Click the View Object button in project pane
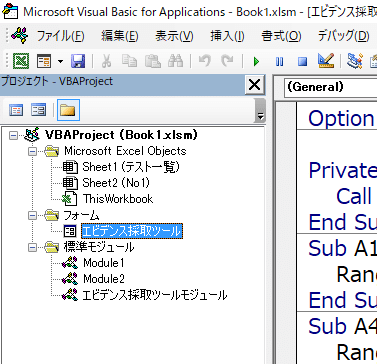This screenshot has width=377, height=364. 39,110
